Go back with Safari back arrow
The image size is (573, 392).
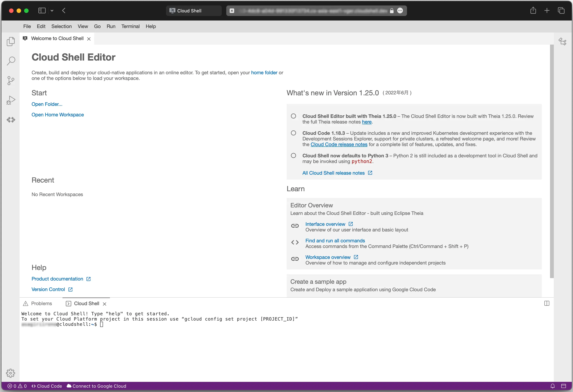coord(64,10)
